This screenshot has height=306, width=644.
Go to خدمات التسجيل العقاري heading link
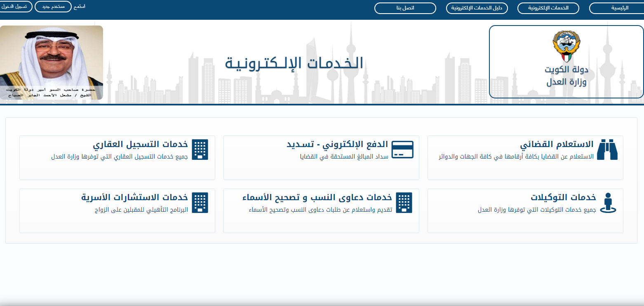(140, 145)
